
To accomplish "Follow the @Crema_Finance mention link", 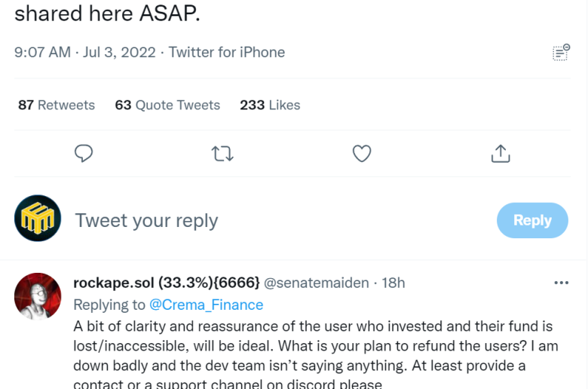I will [206, 305].
